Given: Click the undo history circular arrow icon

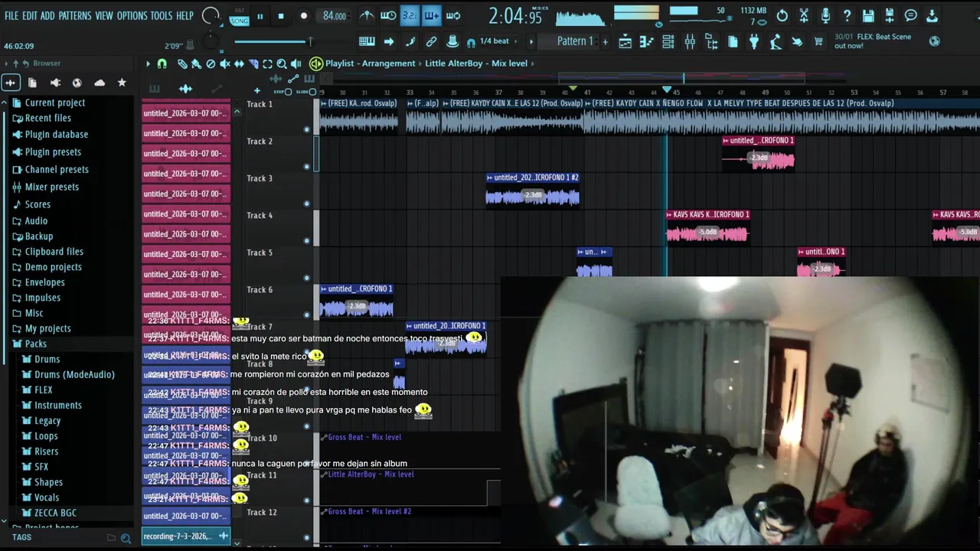Looking at the screenshot, I should [782, 15].
